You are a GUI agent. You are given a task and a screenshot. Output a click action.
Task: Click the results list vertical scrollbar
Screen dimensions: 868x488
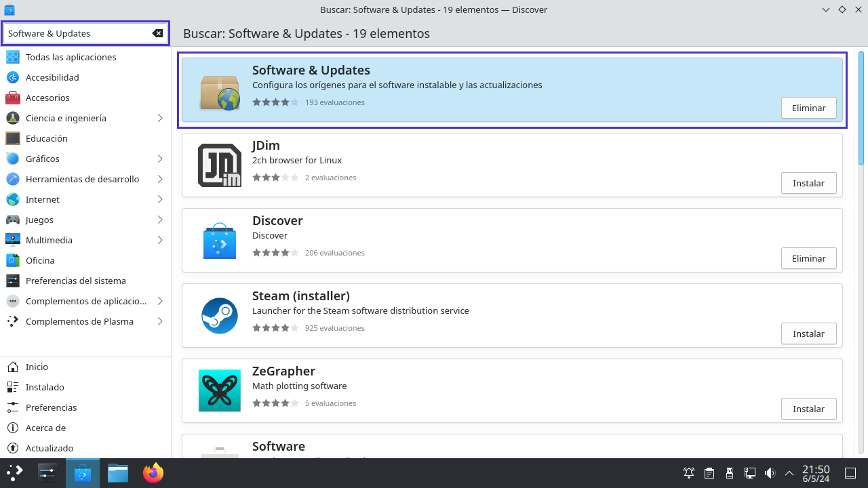coord(861,108)
